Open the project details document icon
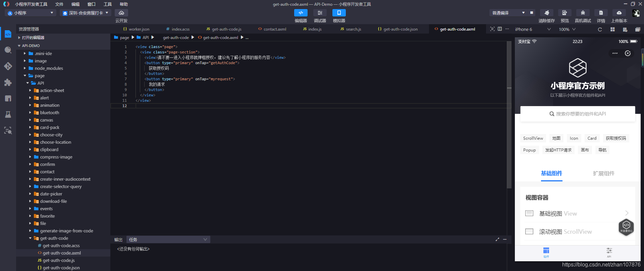Image resolution: width=644 pixels, height=271 pixels. [601, 13]
